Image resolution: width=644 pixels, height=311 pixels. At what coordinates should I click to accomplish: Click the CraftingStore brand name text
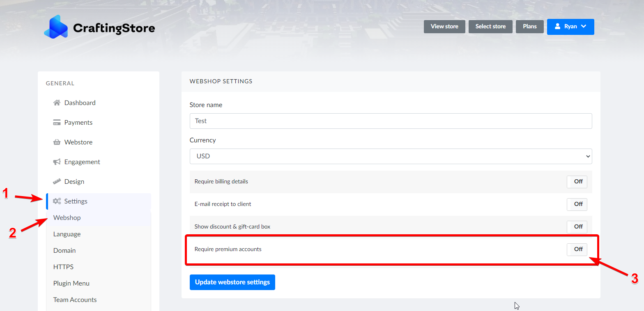pyautogui.click(x=114, y=28)
